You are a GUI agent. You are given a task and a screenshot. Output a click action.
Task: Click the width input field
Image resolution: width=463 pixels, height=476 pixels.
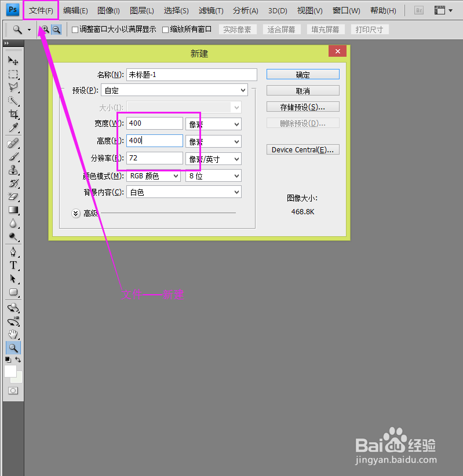[x=155, y=123]
